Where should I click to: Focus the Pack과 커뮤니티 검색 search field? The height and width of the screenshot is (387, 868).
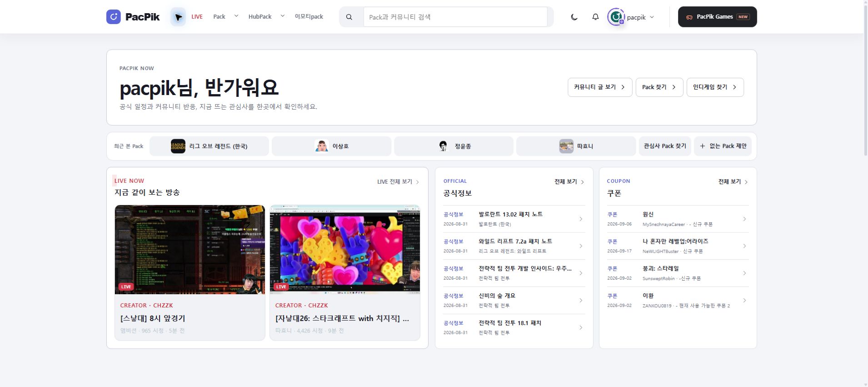coord(455,17)
